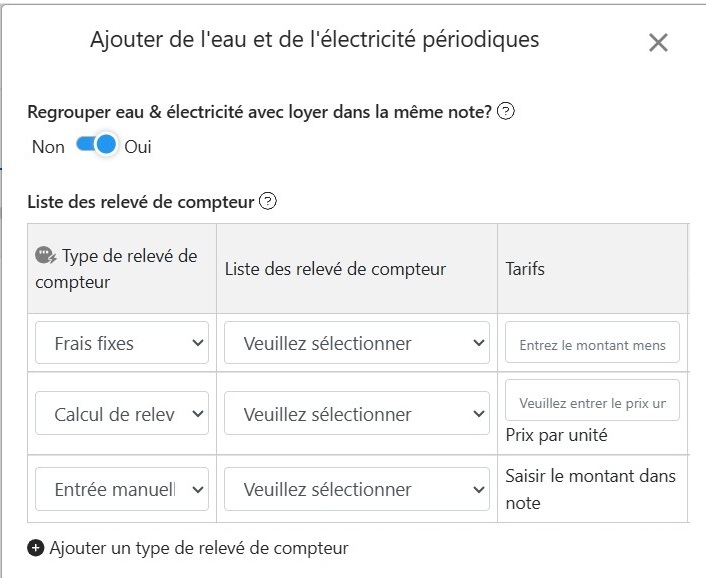Click the plus icon to add meter type
Image resolution: width=706 pixels, height=578 pixels.
pyautogui.click(x=36, y=548)
